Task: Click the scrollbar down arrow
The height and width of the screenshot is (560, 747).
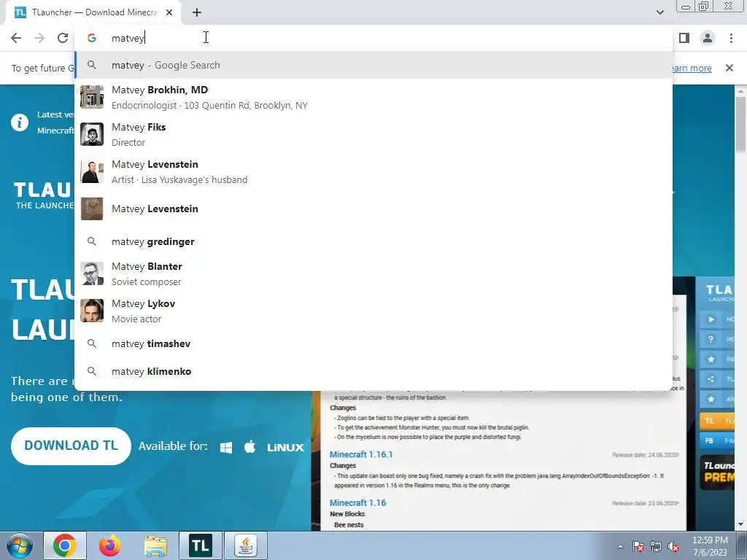Action: [x=740, y=524]
